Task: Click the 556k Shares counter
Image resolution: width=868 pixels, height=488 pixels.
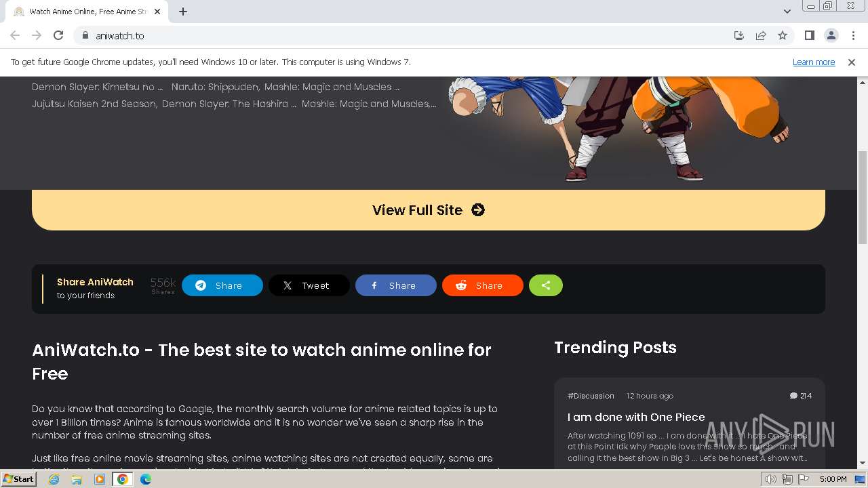Action: pos(163,285)
